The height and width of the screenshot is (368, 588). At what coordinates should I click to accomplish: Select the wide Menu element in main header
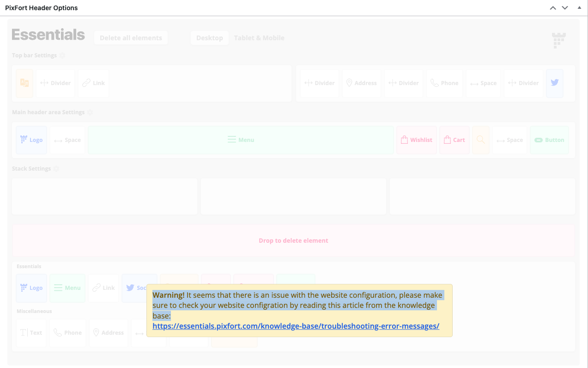click(241, 140)
